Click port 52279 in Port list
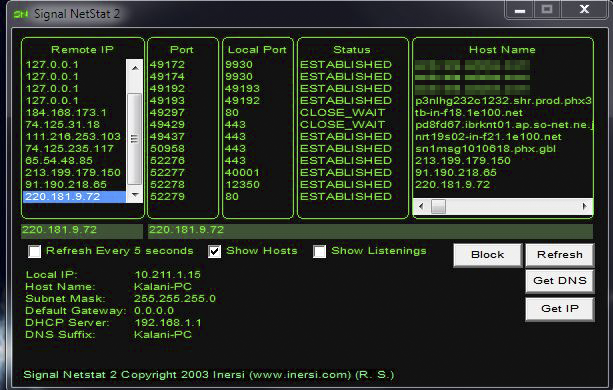Viewport: 613px width, 390px height. coord(167,197)
